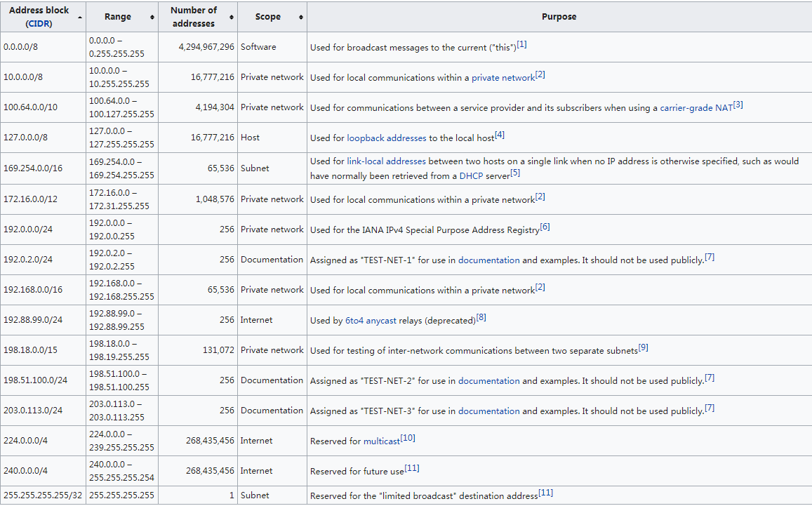Open documentation link in TEST-NET-1 row
This screenshot has width=812, height=506.
point(489,260)
